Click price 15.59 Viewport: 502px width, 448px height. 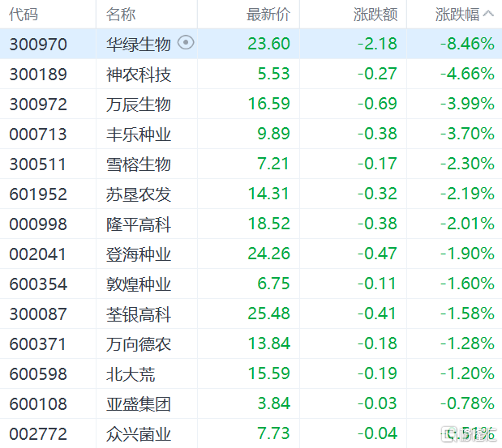pos(269,373)
